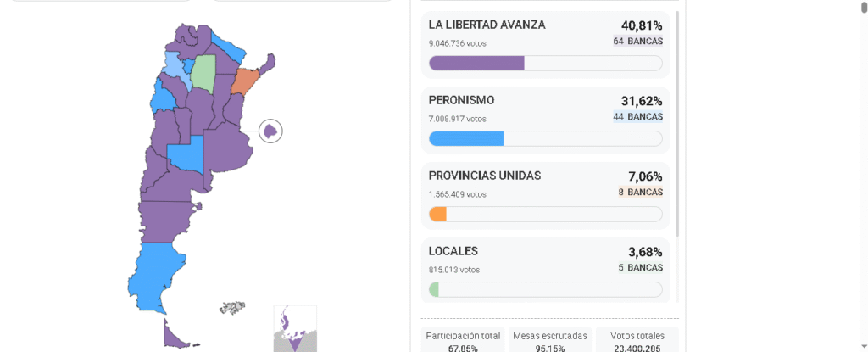The image size is (868, 352).
Task: Select Tierra del Fuego on the map
Action: pyautogui.click(x=175, y=336)
